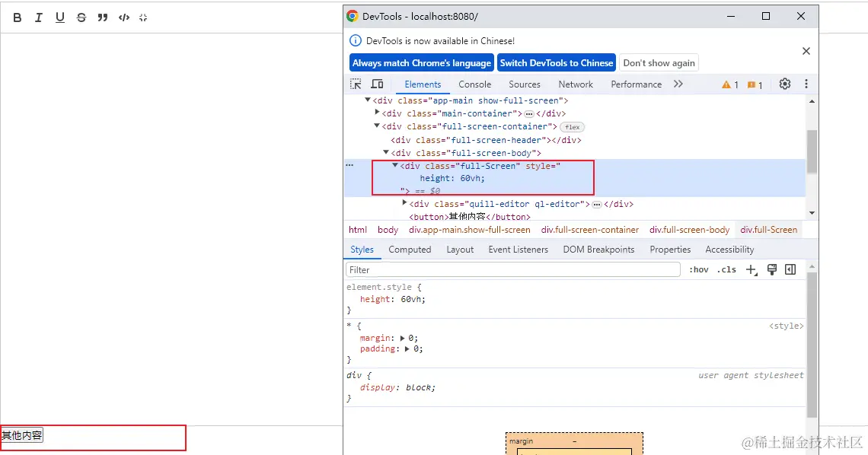The width and height of the screenshot is (868, 455).
Task: Toggle underline formatting in editor toolbar
Action: click(60, 17)
